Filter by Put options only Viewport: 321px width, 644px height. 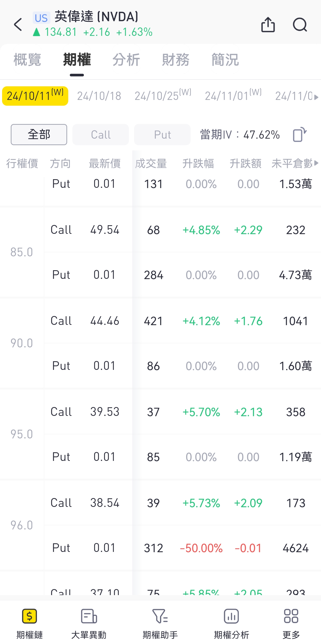[x=162, y=135]
